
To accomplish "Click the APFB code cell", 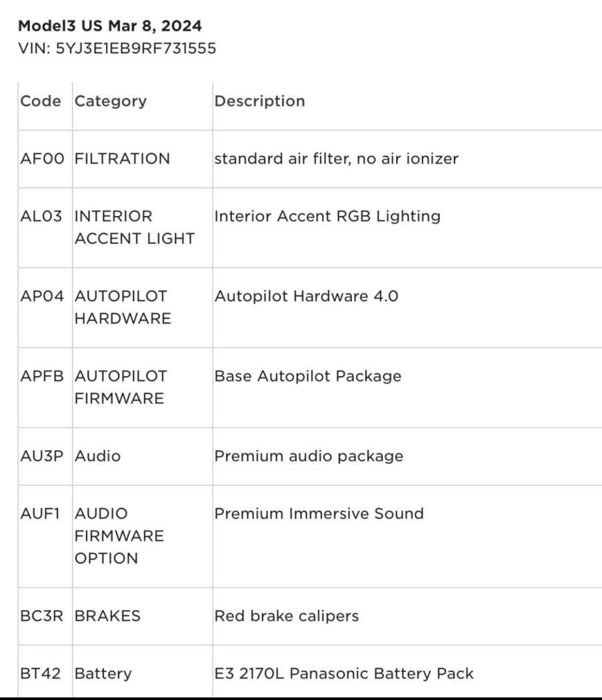I will point(41,377).
